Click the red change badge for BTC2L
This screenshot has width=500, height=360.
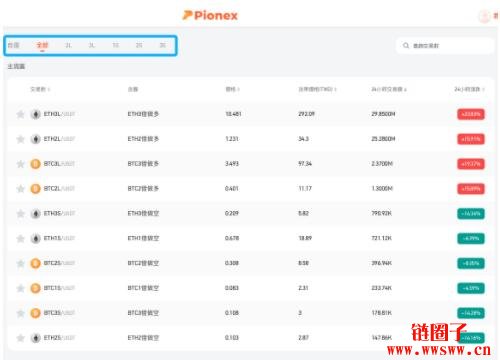point(471,189)
